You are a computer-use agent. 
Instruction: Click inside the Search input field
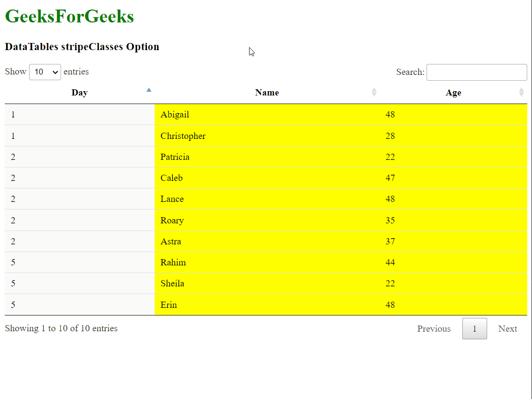[476, 73]
